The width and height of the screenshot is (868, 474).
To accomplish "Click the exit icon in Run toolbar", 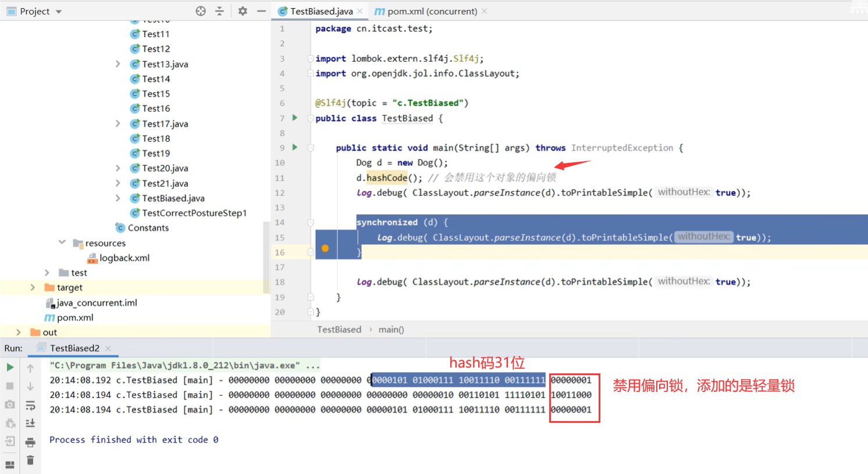I will [10, 441].
